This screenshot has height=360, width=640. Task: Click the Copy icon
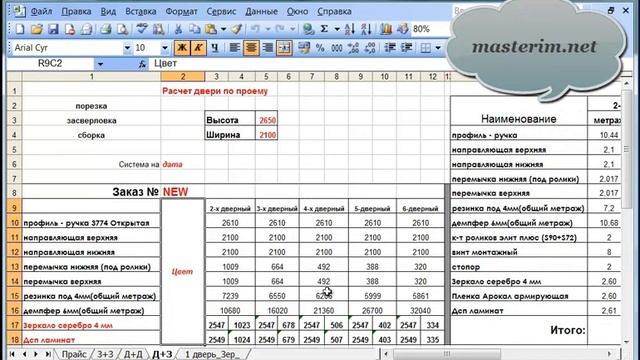click(x=195, y=29)
